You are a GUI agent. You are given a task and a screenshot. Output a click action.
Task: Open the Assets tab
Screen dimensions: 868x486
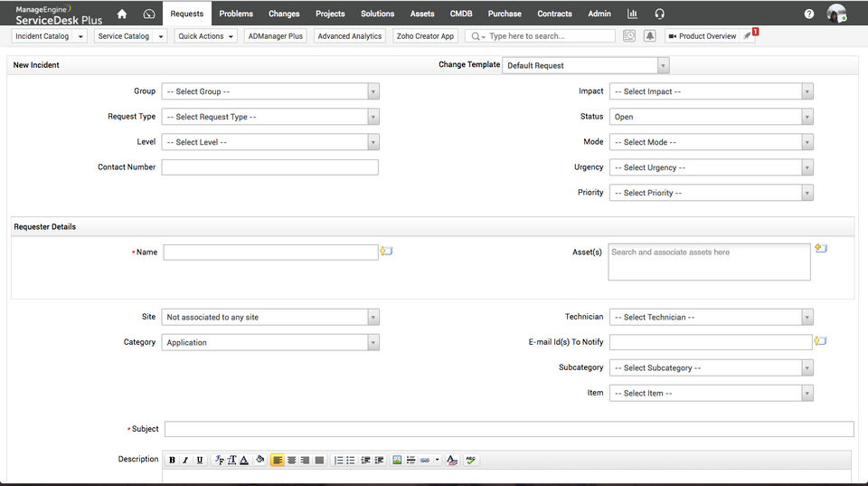422,14
